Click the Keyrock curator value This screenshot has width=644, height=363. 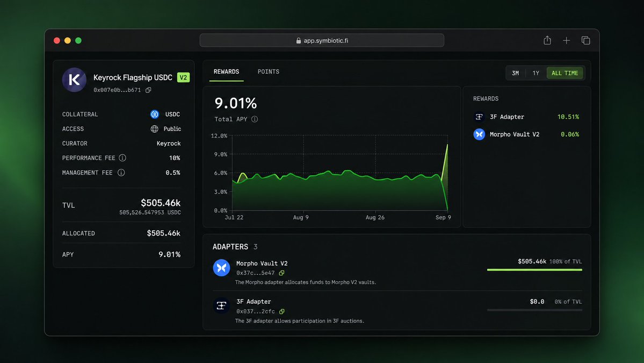click(169, 144)
